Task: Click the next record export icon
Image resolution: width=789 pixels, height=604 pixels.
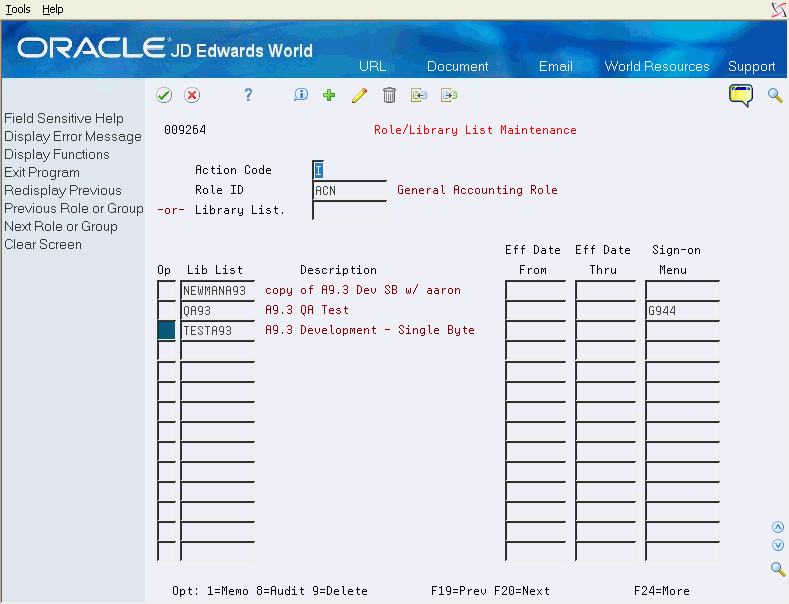Action: point(449,95)
